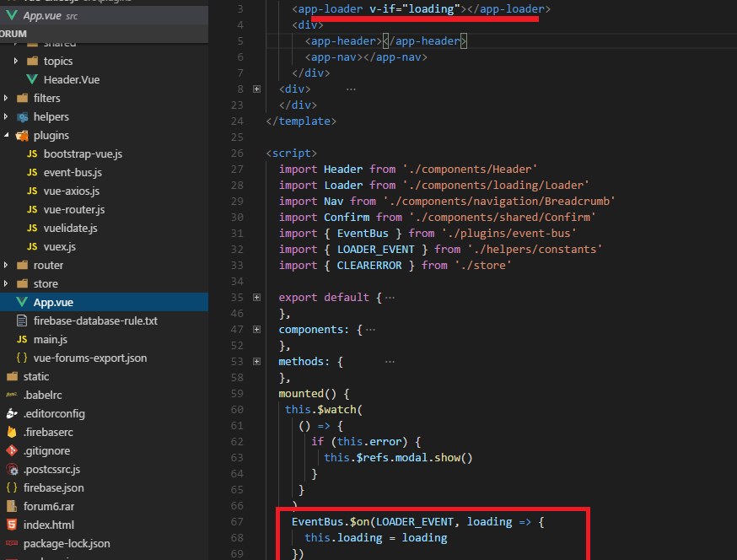Screen dimensions: 737x560
Task: Click the JS icon of vue-router.js
Action: [32, 210]
